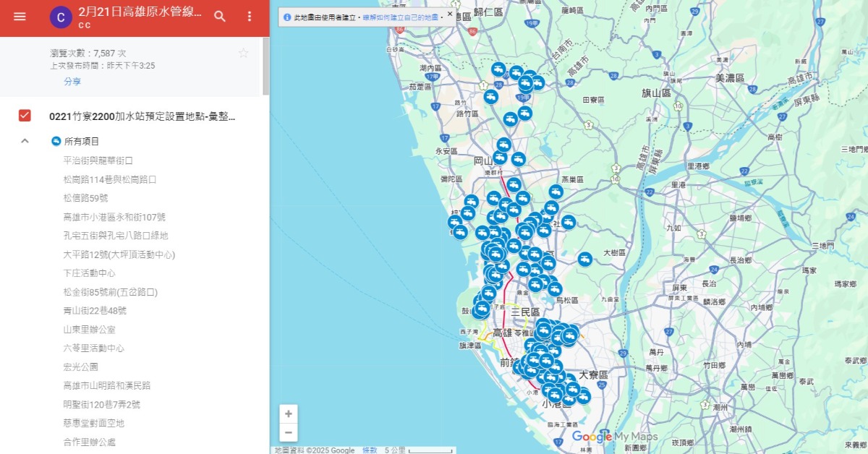Click the water station marker near 大樹區
Screen dimensions: 868x454
(x=584, y=259)
